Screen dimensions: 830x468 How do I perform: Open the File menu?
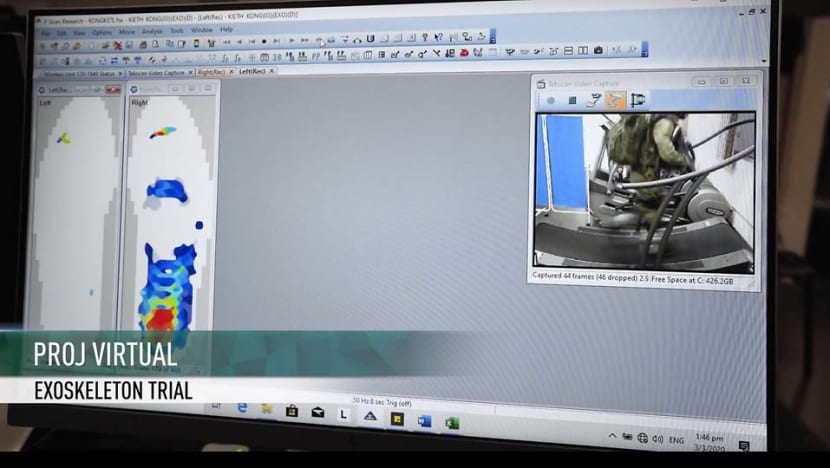coord(45,32)
